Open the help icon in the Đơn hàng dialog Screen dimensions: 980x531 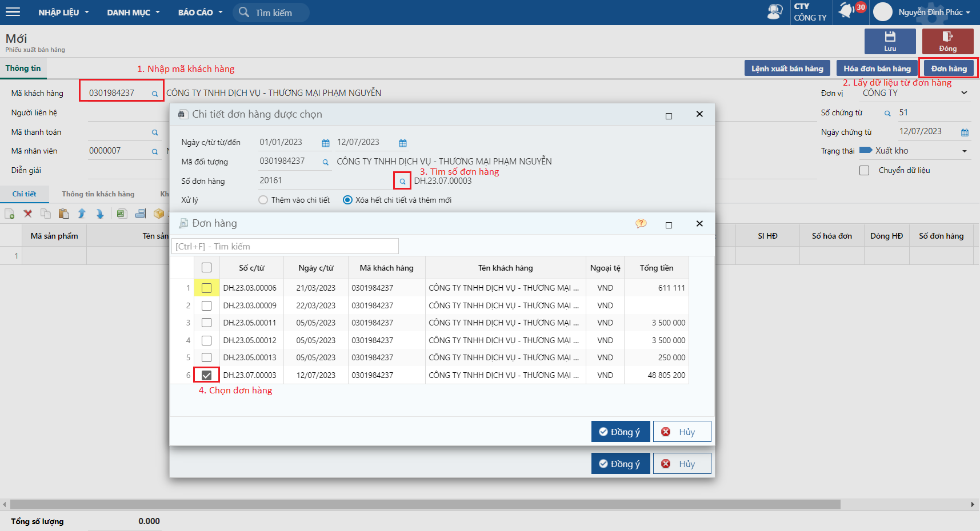[641, 224]
